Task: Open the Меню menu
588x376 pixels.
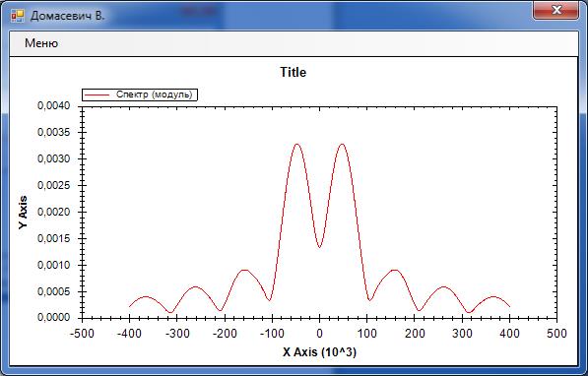Action: (41, 43)
